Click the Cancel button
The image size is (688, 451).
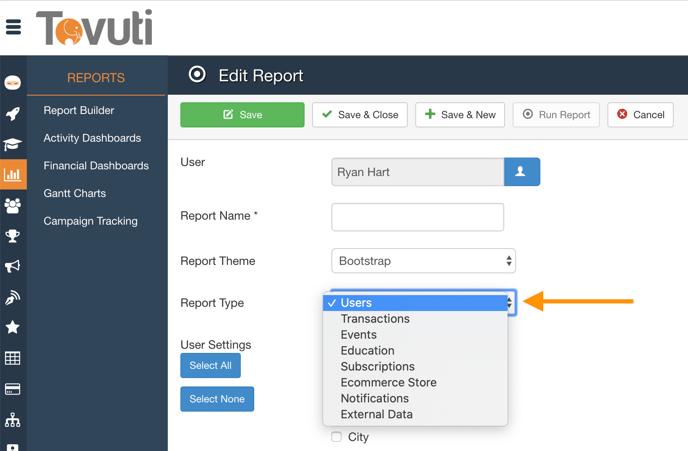click(x=640, y=115)
